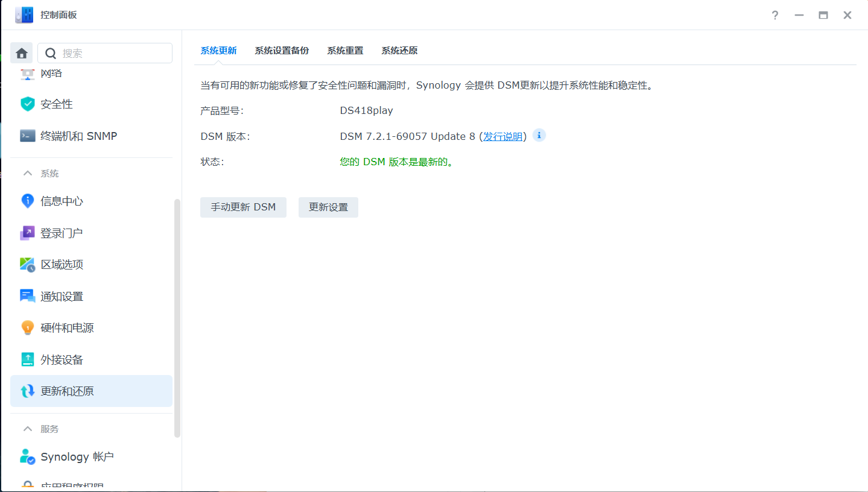Select the 外接设备 sidebar label
The height and width of the screenshot is (492, 868).
(x=62, y=359)
